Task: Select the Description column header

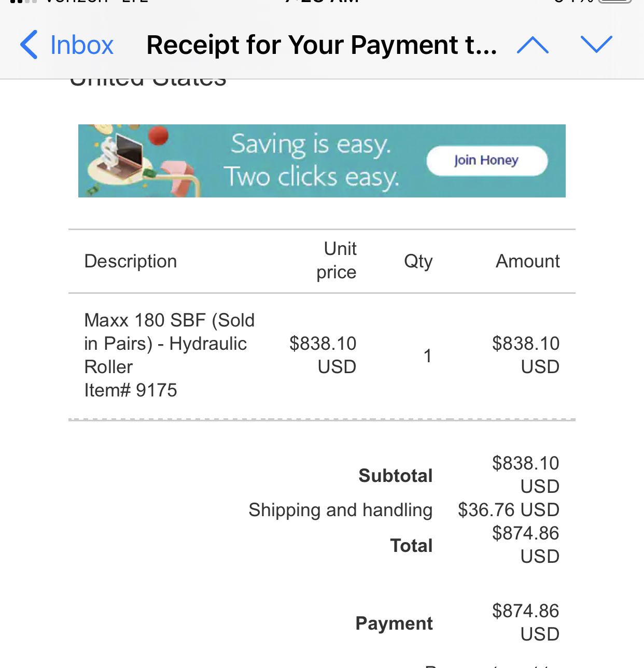Action: 131,261
